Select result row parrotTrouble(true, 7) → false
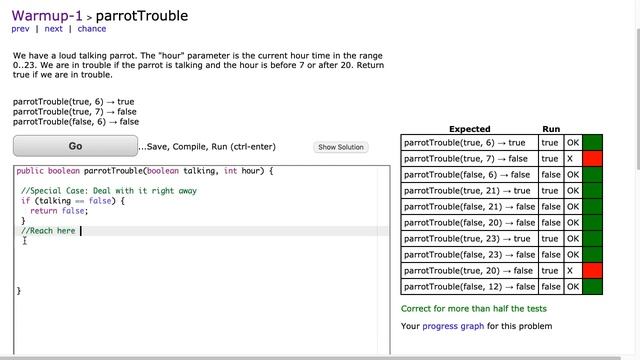 (501, 159)
